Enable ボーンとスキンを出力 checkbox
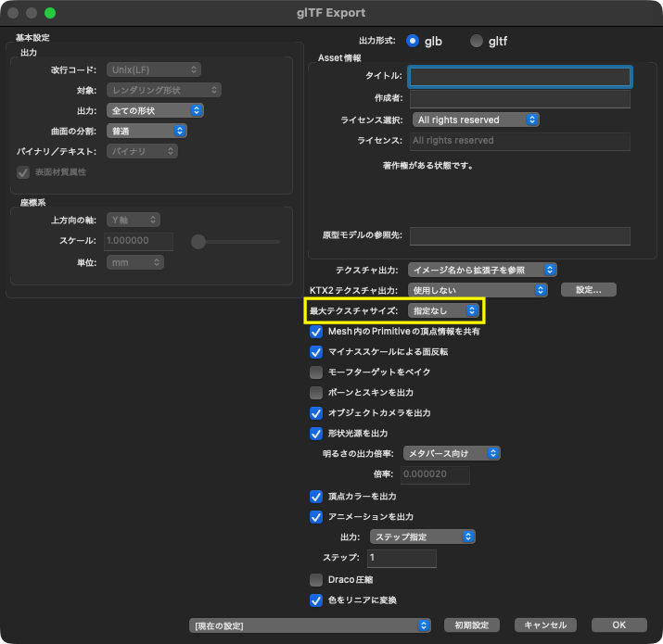This screenshot has height=644, width=663. coord(316,393)
